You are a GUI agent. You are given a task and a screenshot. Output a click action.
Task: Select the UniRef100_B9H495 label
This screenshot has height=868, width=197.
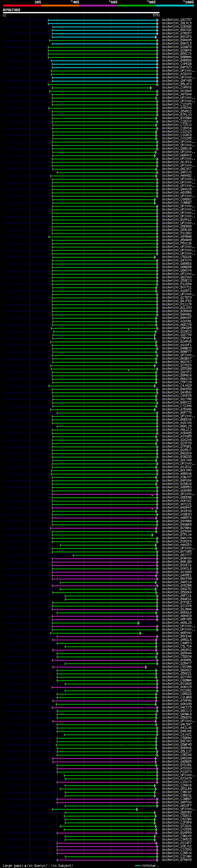point(177,40)
